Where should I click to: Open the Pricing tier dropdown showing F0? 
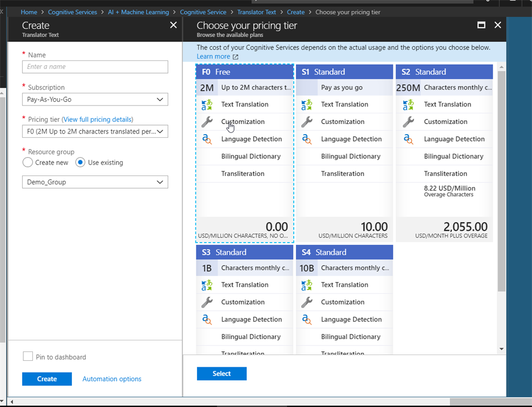pos(95,131)
